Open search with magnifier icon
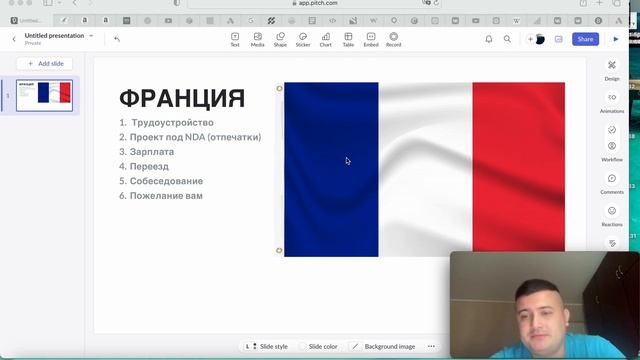The image size is (640, 360). tap(507, 39)
